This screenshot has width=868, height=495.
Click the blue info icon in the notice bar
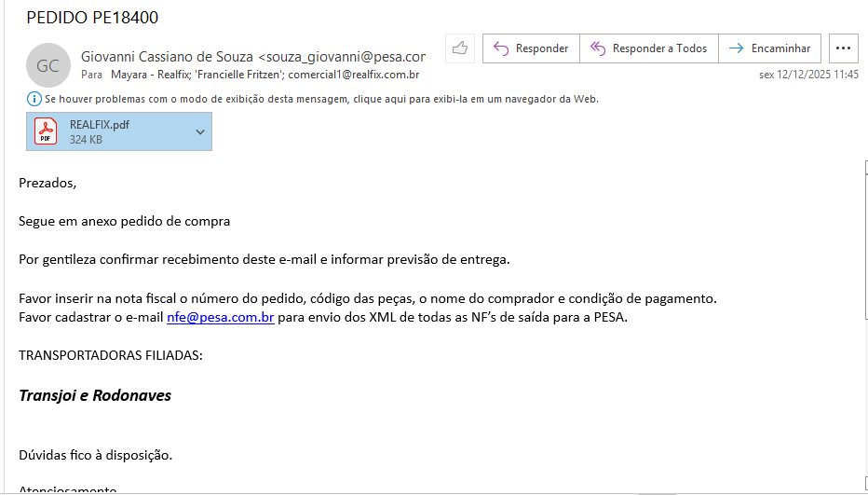tap(34, 99)
